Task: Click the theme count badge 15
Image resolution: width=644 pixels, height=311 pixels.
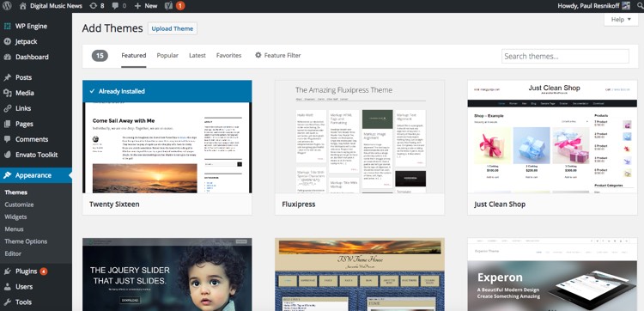Action: coord(100,56)
